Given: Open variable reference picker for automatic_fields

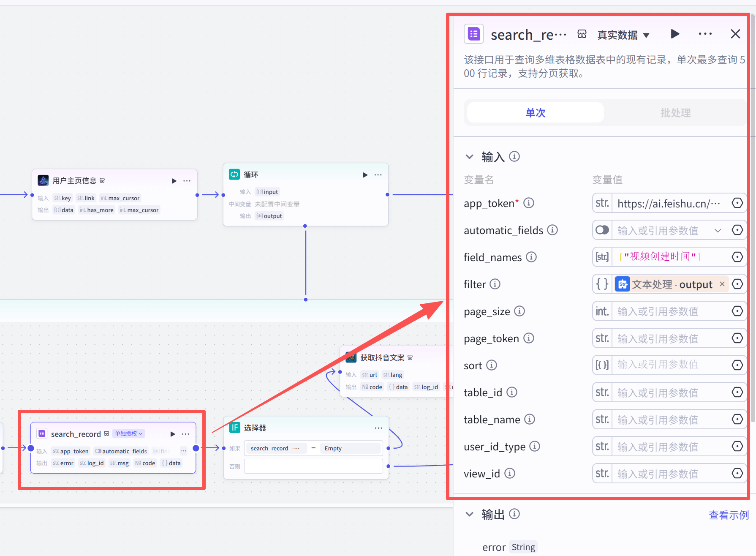Looking at the screenshot, I should (x=737, y=230).
